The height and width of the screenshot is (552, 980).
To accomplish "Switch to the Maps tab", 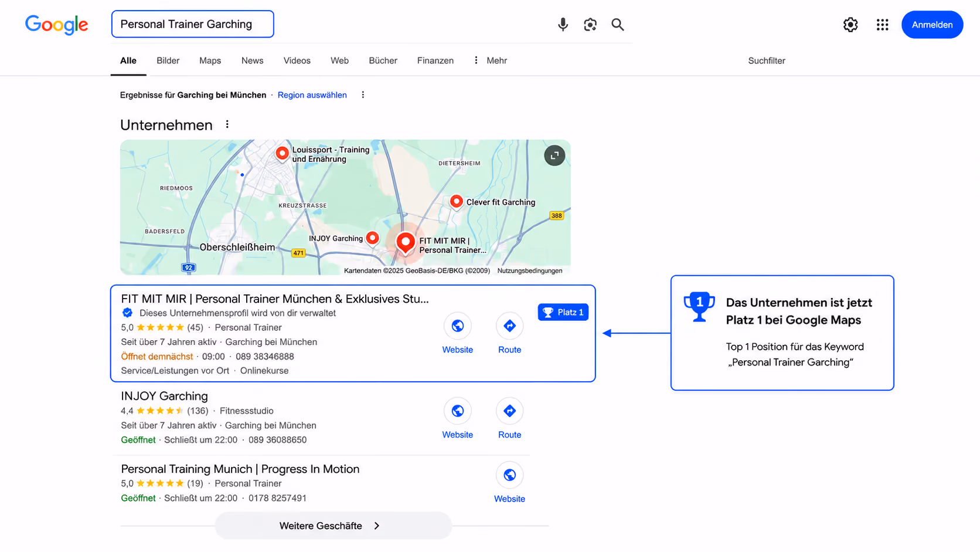I will 210,60.
